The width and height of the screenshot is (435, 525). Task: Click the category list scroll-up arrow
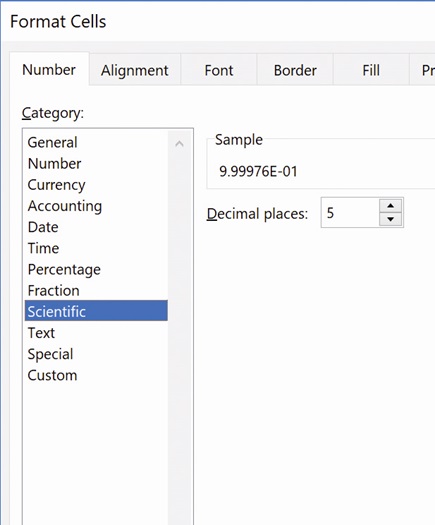pos(179,144)
